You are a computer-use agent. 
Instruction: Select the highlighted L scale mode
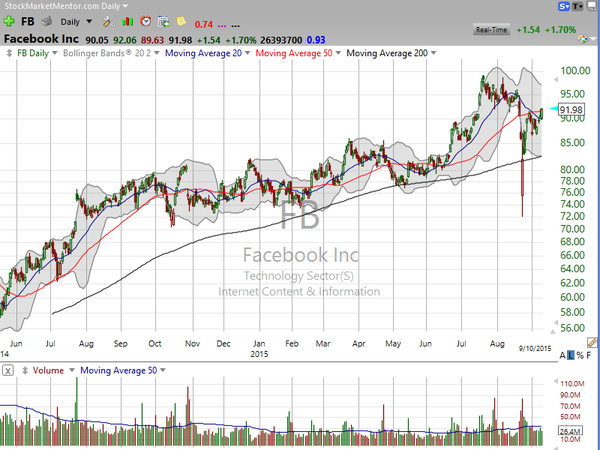click(x=571, y=355)
